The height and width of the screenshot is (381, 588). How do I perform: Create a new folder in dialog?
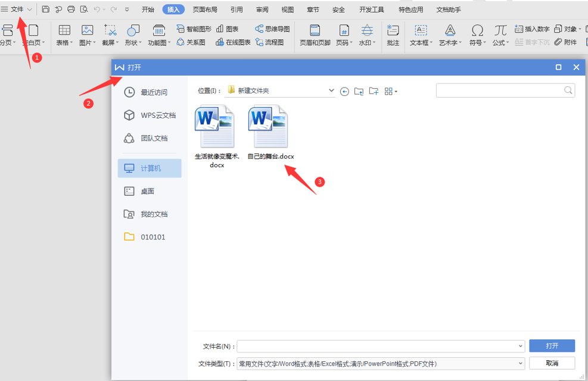click(x=374, y=91)
